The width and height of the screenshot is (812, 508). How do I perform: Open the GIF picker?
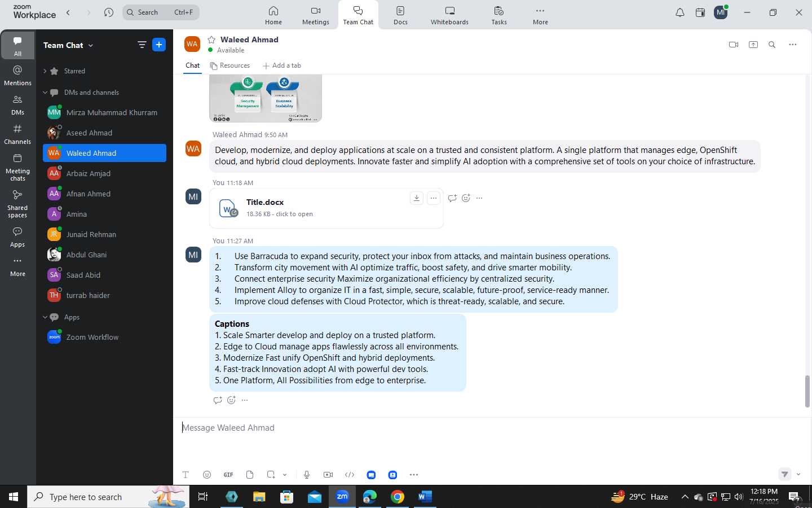click(x=228, y=475)
